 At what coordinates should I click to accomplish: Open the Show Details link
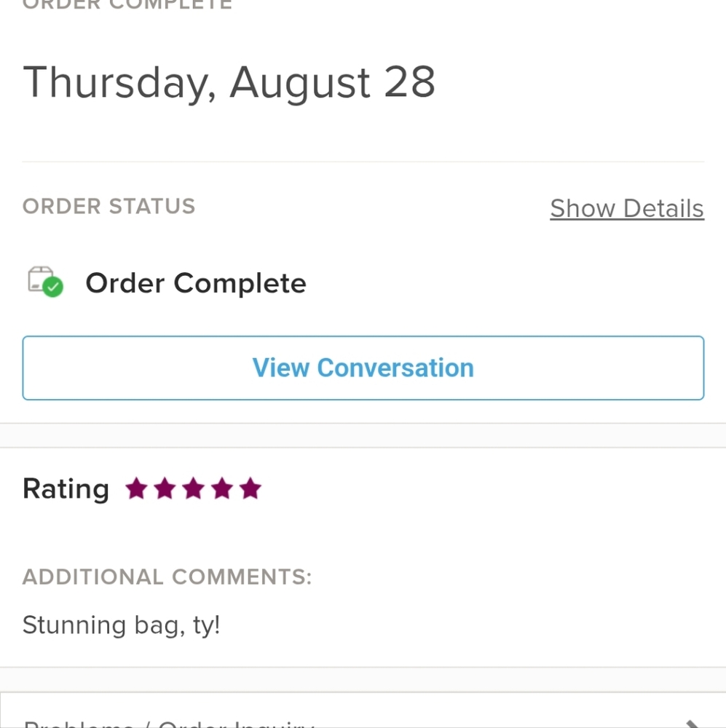627,208
